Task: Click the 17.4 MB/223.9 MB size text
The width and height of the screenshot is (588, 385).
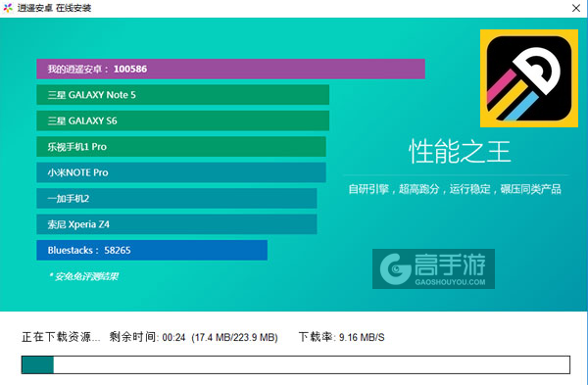Action: (235, 337)
